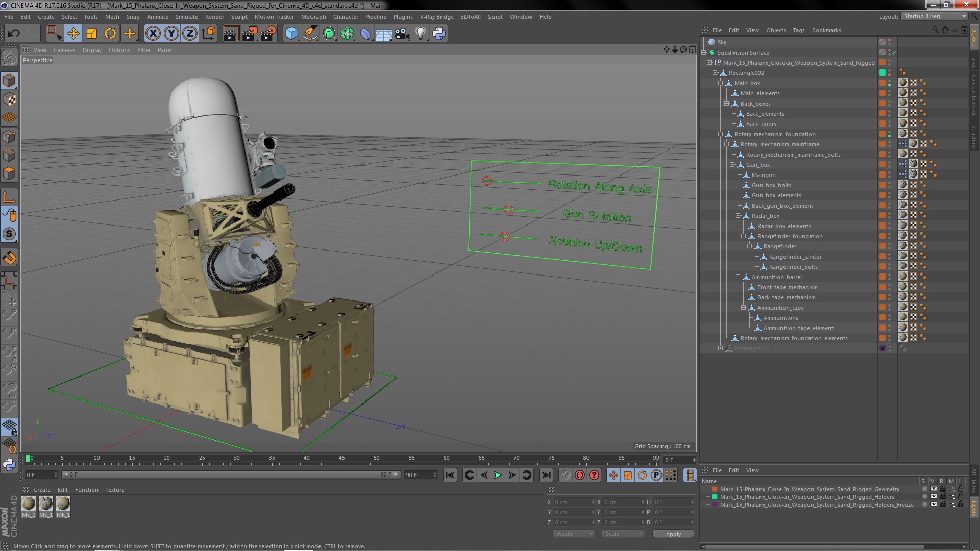Toggle Autokeying button
Screen dimensions: 980x551
coord(579,475)
